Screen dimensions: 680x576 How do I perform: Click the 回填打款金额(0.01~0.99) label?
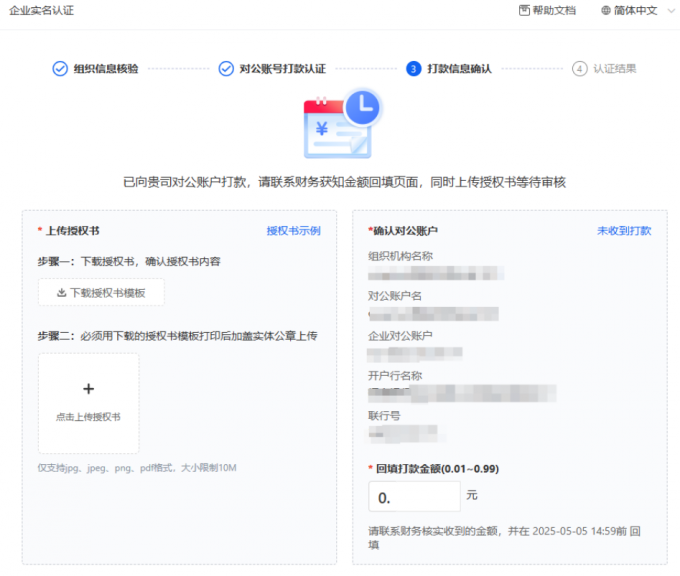(x=438, y=469)
